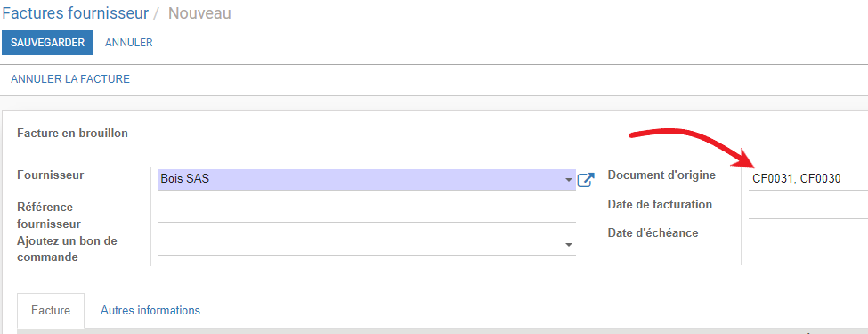
Task: Click the Fournisseur field label
Action: 51,175
